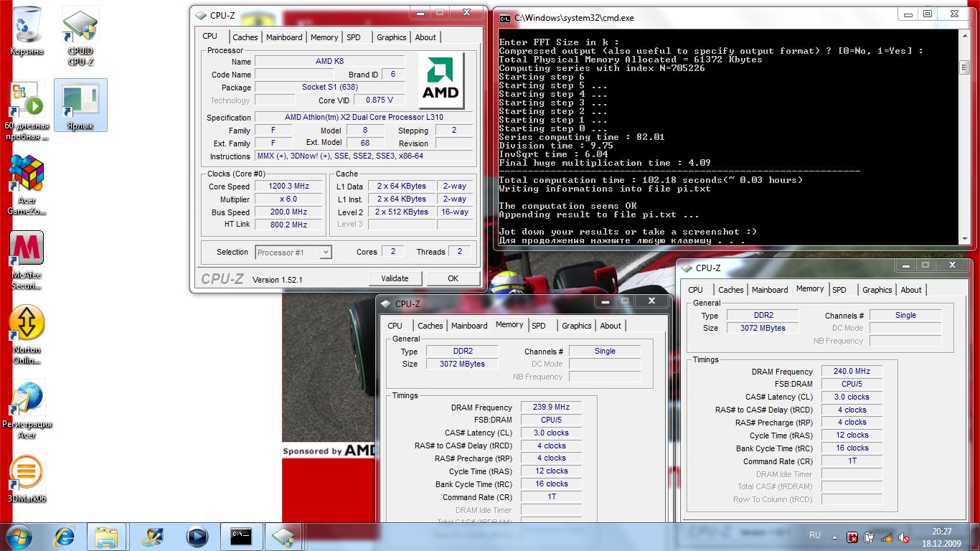Launch the CPUID CPU-Z desktop shortcut

(x=80, y=36)
